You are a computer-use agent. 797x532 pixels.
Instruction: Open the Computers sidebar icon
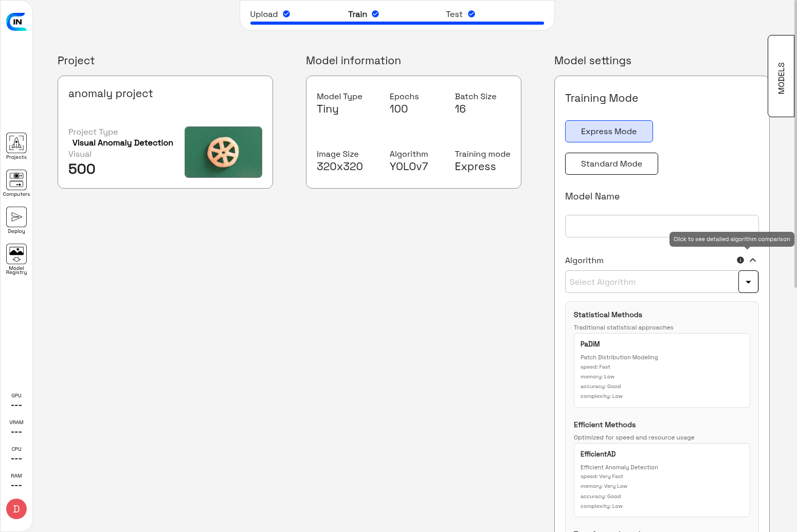point(16,180)
